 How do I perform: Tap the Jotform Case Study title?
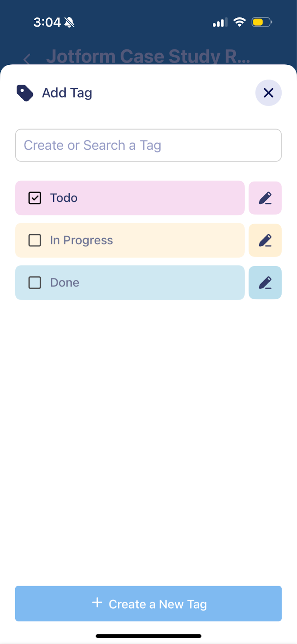pyautogui.click(x=148, y=56)
